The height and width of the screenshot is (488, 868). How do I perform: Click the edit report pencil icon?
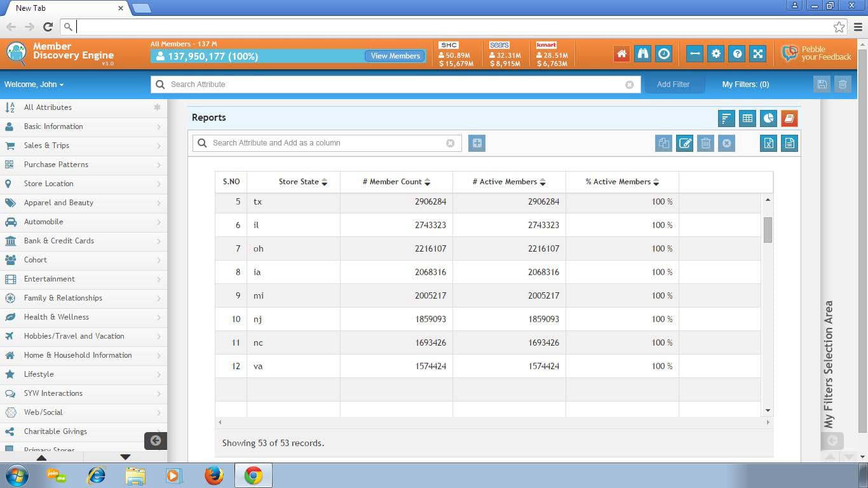(x=684, y=144)
